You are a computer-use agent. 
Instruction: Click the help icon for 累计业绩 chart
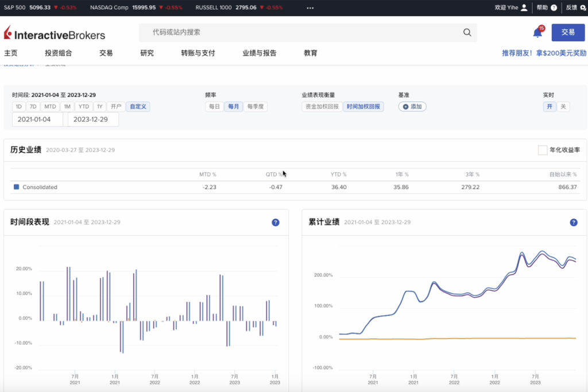[573, 222]
